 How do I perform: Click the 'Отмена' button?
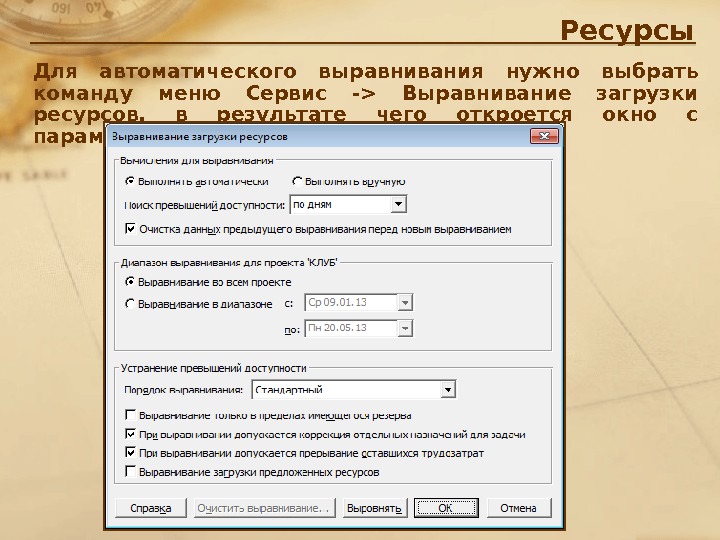pyautogui.click(x=519, y=508)
